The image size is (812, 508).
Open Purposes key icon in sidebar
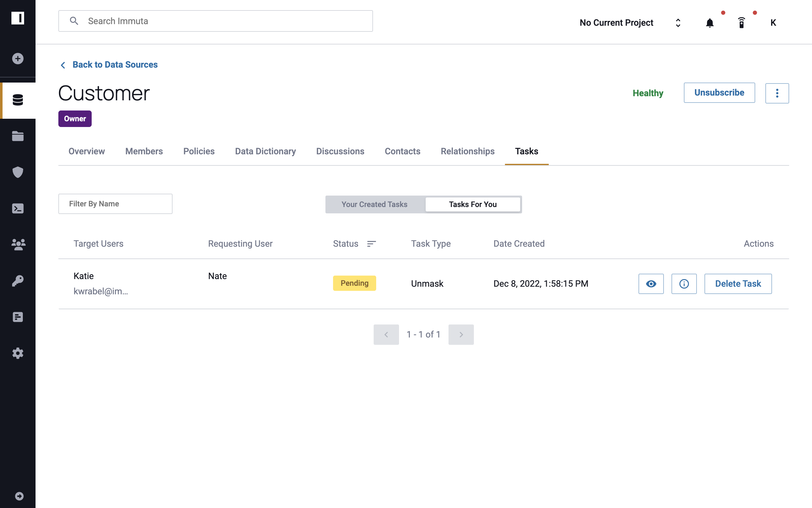(x=18, y=281)
